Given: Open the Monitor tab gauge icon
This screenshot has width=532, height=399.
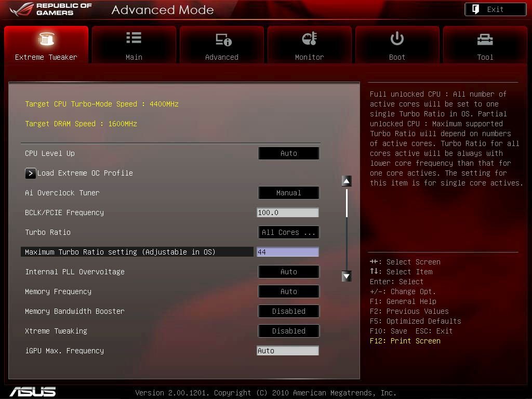Looking at the screenshot, I should pos(310,38).
